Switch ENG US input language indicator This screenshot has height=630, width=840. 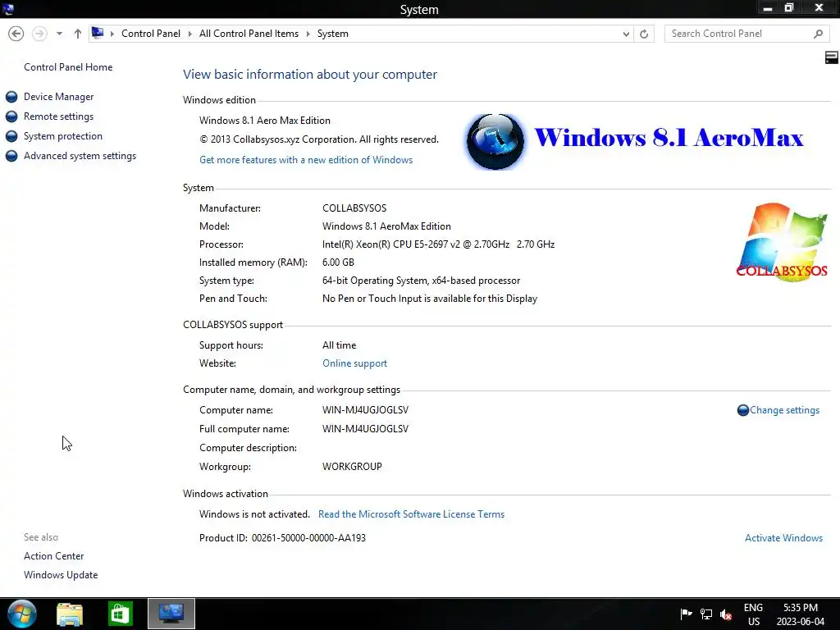click(x=753, y=614)
